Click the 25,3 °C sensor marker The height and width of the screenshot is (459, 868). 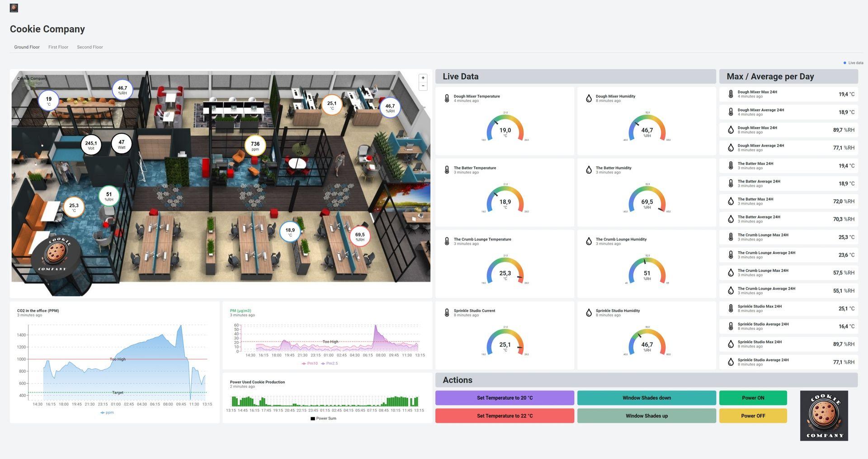(74, 207)
